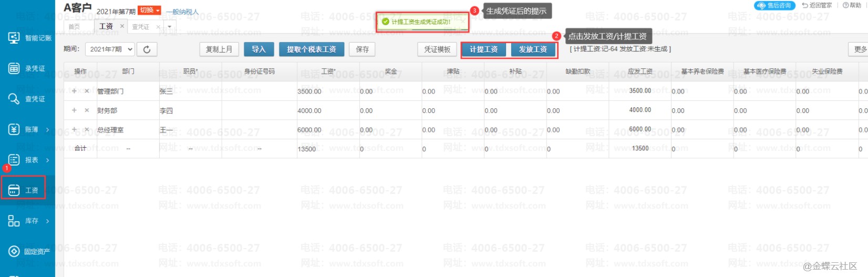This screenshot has height=277, width=868.
Task: Click the refresh icon beside period selector
Action: (x=147, y=49)
